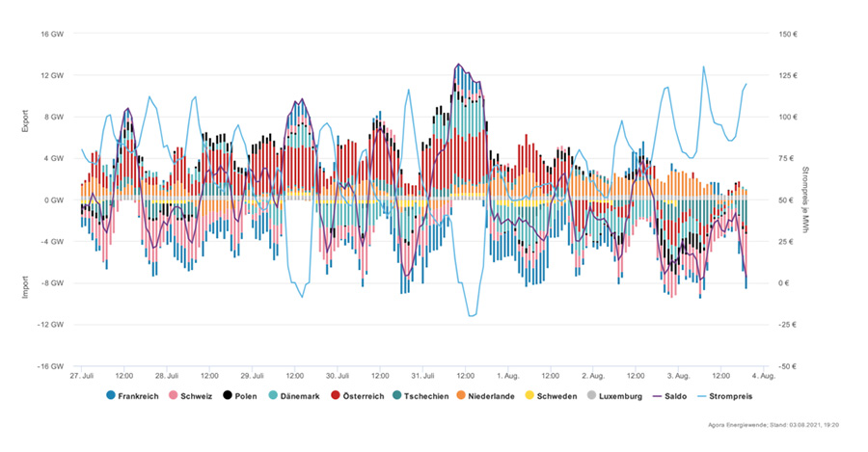Select the 31. Juli date label
Image resolution: width=868 pixels, height=452 pixels.
pyautogui.click(x=422, y=376)
